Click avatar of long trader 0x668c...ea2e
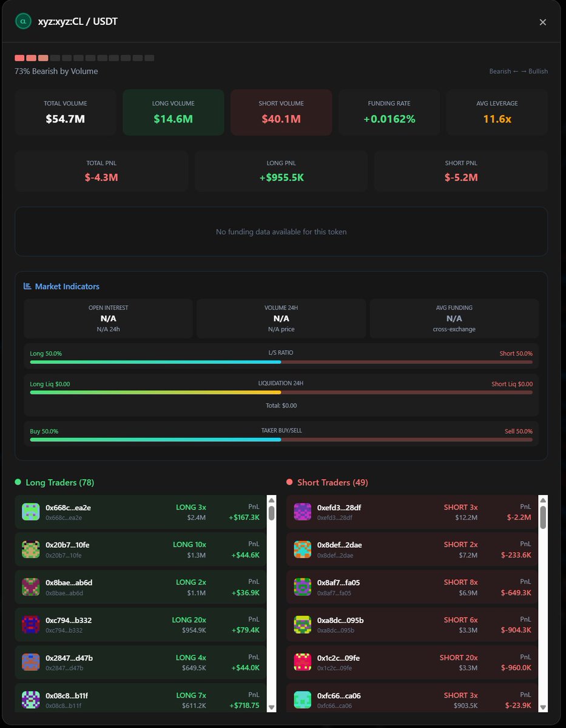 [30, 512]
